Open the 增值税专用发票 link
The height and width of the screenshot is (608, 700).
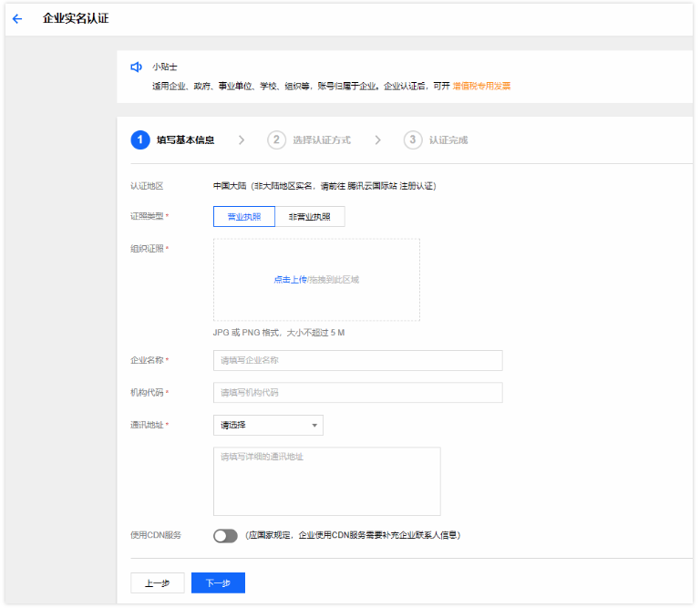pyautogui.click(x=481, y=86)
